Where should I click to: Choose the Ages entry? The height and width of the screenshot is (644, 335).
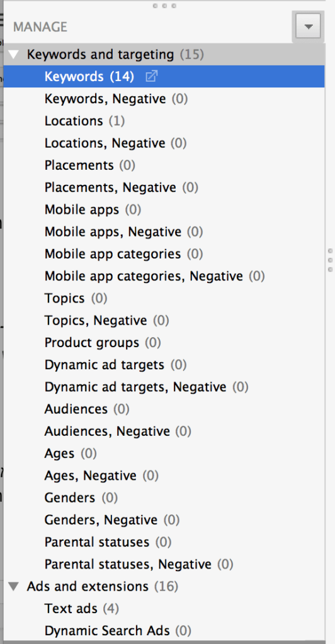tap(164, 454)
